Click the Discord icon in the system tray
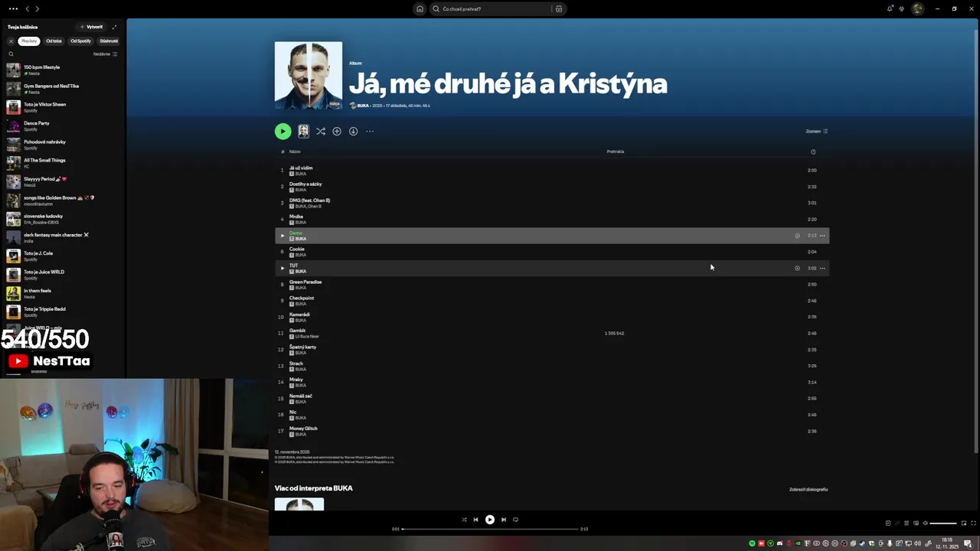 779,543
